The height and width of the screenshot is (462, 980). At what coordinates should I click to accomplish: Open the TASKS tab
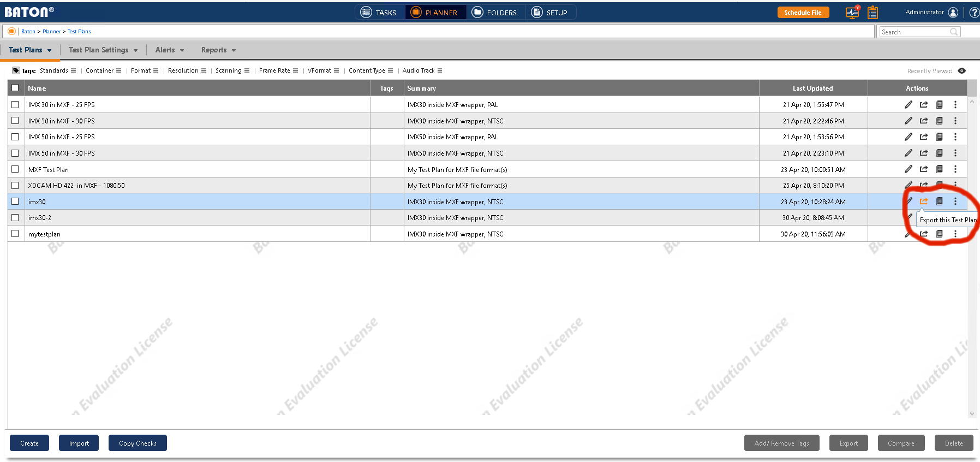click(379, 13)
